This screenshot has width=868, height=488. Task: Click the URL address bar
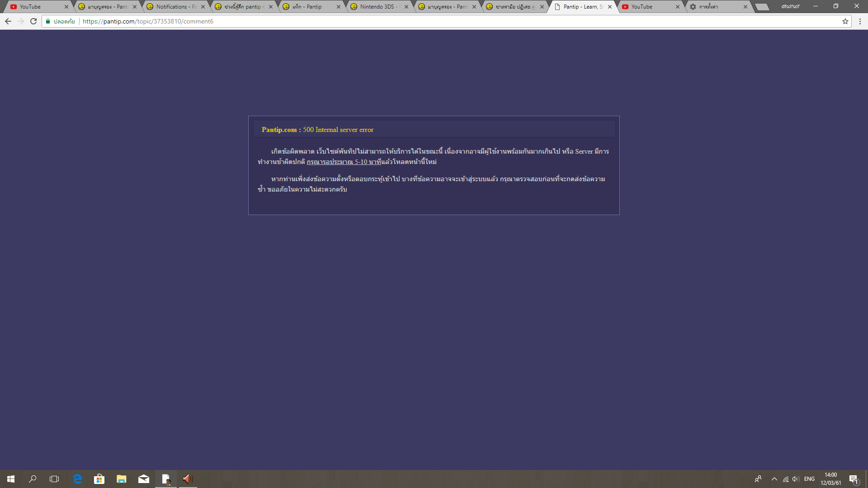[x=407, y=21]
